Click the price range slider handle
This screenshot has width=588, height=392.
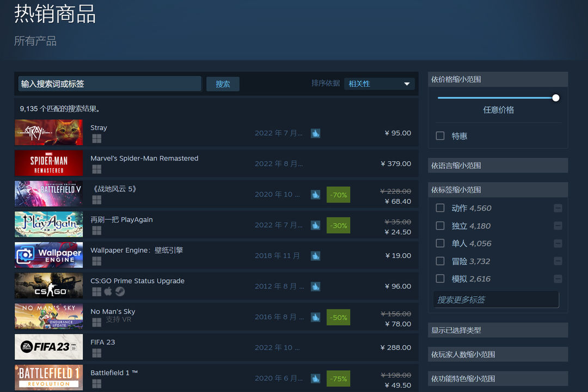point(556,98)
